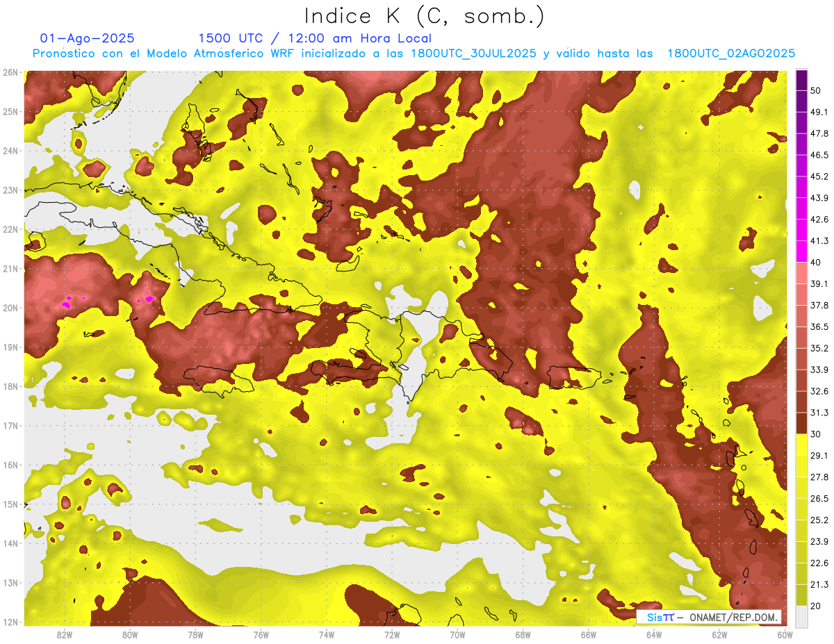Screen dimensions: 834x644
Task: Click the latitude label "12N"
Action: point(10,622)
